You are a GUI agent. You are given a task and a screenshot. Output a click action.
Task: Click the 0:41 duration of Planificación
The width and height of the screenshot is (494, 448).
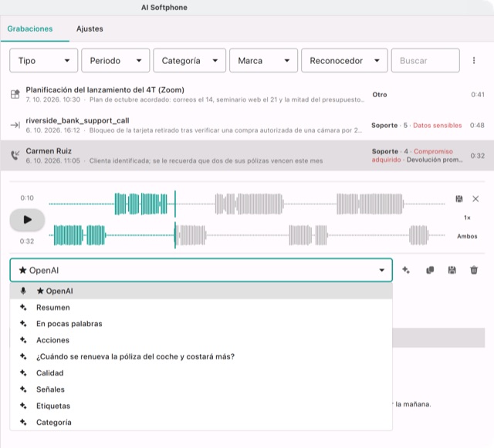(x=478, y=94)
